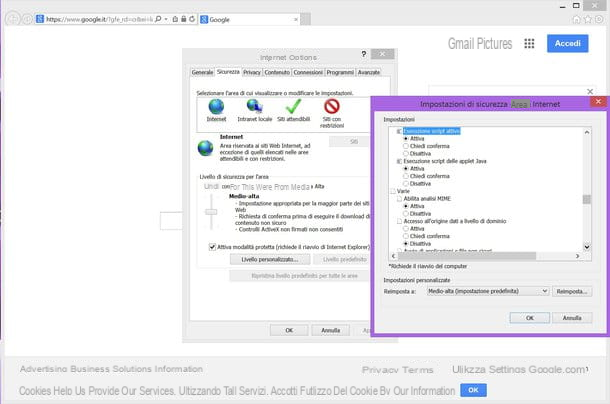Click the padlock security icon in address bar
The height and width of the screenshot is (404, 610).
click(183, 19)
